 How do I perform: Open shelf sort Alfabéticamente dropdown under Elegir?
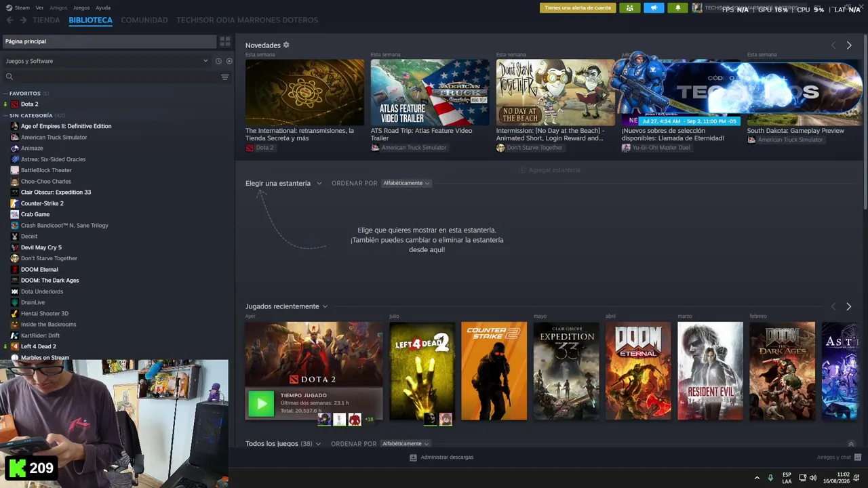click(x=406, y=183)
